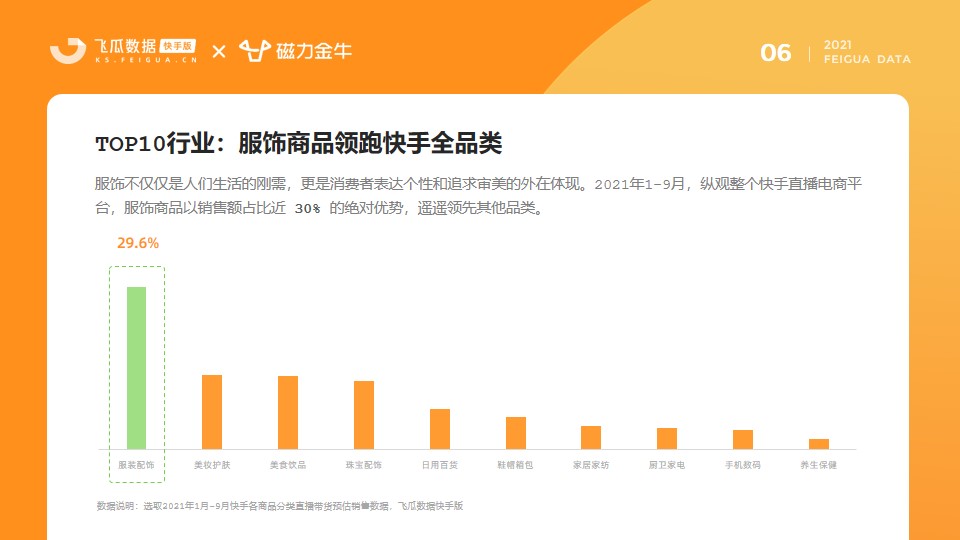Select the 鞋帽箱包 bar
This screenshot has width=960, height=540.
pos(516,433)
